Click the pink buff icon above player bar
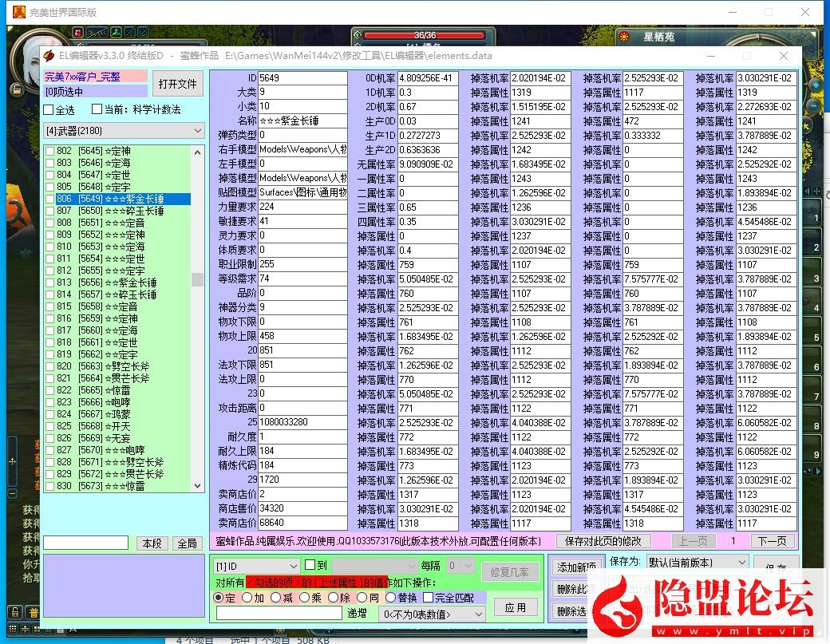 click(x=77, y=33)
